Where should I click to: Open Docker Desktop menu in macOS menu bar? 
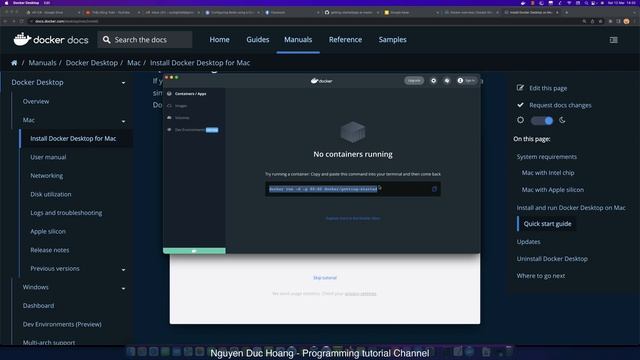26,3
